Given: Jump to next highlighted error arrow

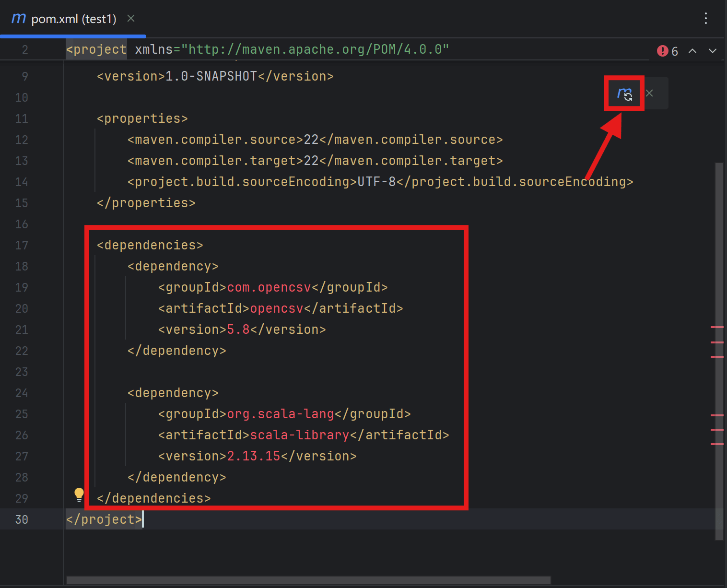Looking at the screenshot, I should (x=713, y=51).
